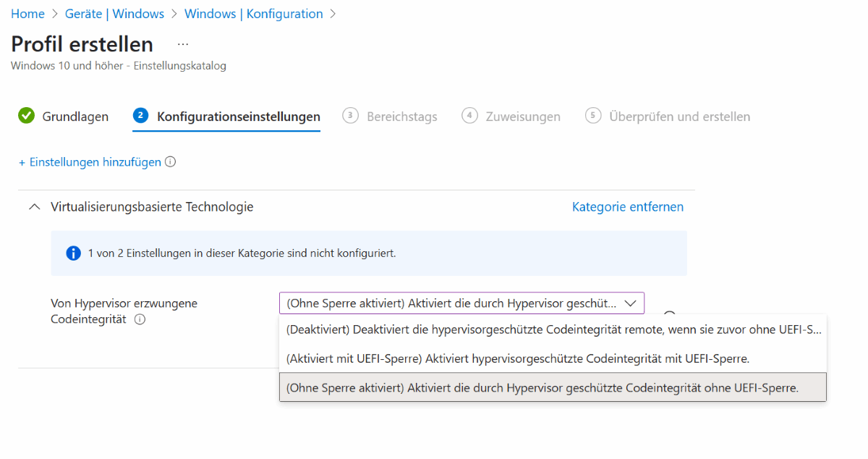The image size is (868, 459).
Task: Switch to the Bereichstags tab
Action: (x=401, y=117)
